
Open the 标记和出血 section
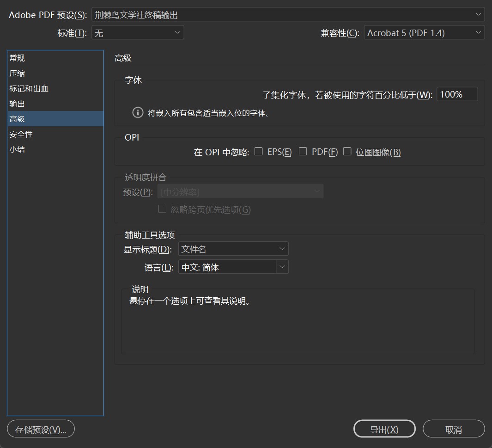[29, 88]
